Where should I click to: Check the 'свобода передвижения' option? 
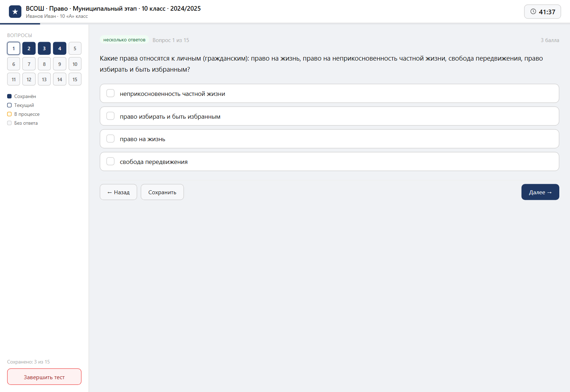click(110, 161)
